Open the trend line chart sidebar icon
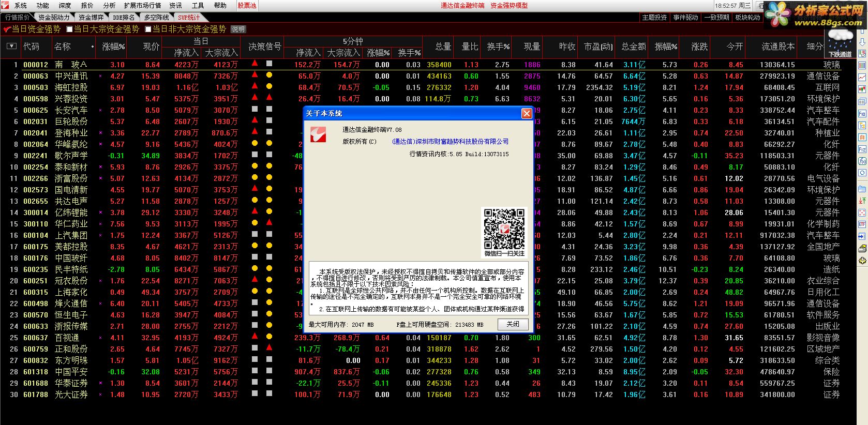Viewport: 868px width, 425px height. [x=862, y=77]
